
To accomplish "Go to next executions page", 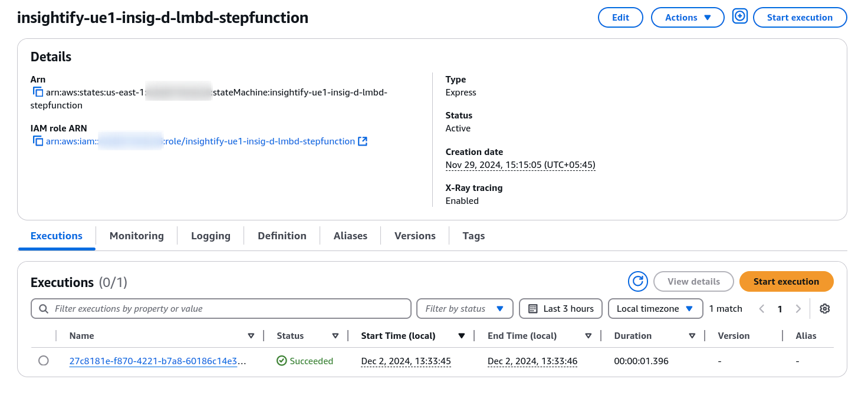I will (798, 309).
